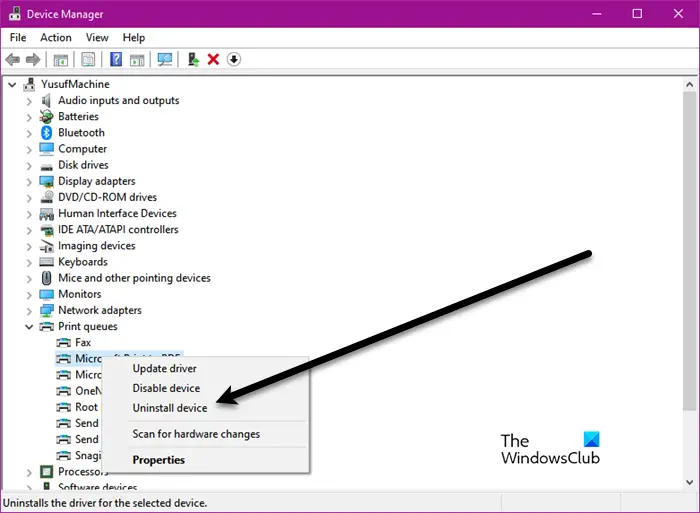Open the View menu
This screenshot has width=700, height=513.
pyautogui.click(x=97, y=38)
